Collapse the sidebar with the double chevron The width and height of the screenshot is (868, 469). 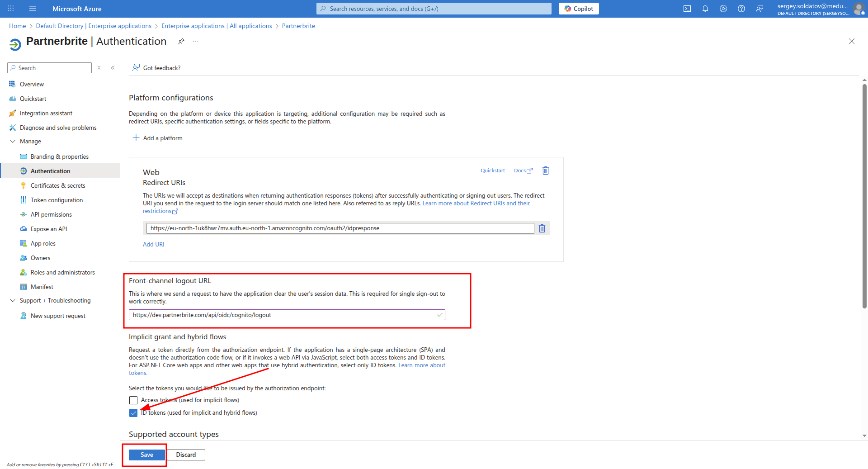(113, 68)
